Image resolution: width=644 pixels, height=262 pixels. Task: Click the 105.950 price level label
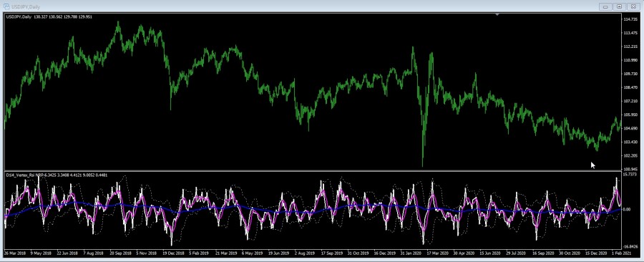point(630,115)
